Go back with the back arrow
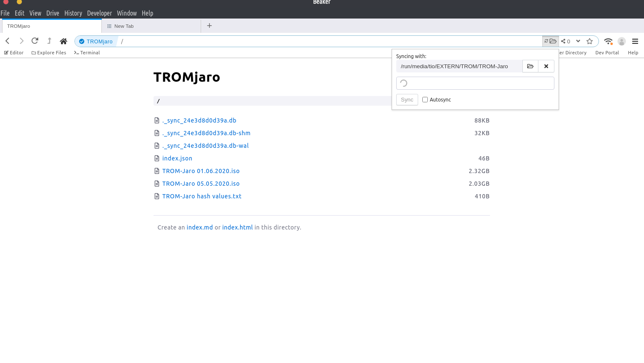Screen dimensions: 644x363 coord(8,41)
